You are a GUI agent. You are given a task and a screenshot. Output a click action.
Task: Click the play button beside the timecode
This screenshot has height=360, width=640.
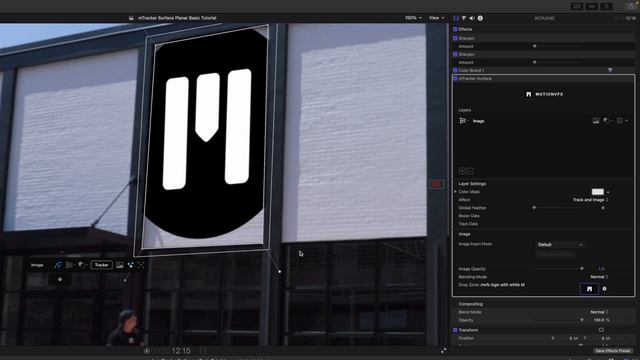tap(147, 351)
